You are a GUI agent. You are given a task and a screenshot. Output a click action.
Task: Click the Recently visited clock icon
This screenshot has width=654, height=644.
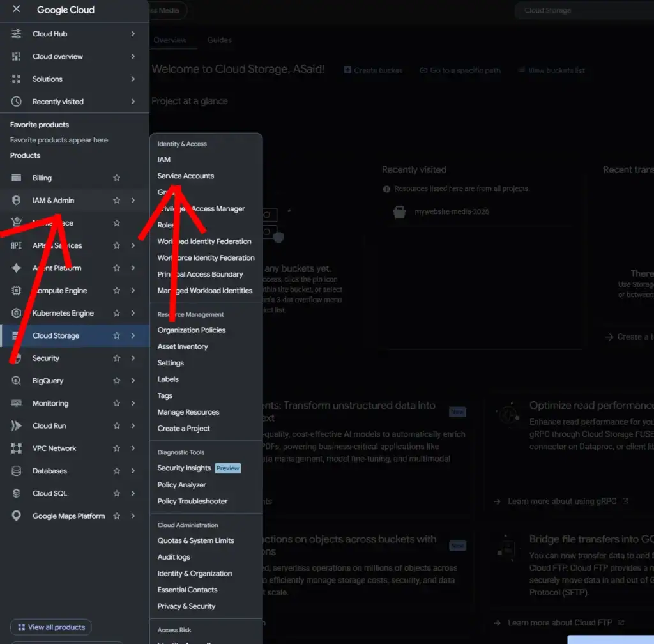(x=16, y=102)
